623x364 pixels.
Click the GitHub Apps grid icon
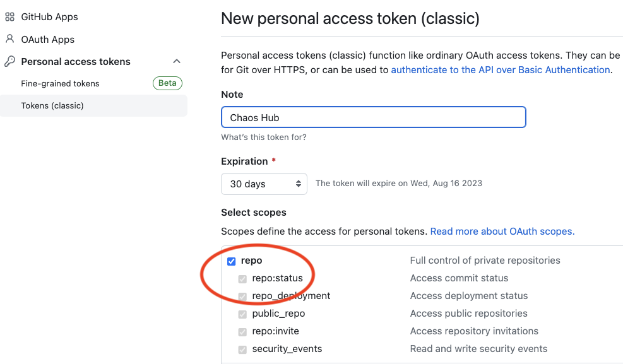[x=9, y=17]
